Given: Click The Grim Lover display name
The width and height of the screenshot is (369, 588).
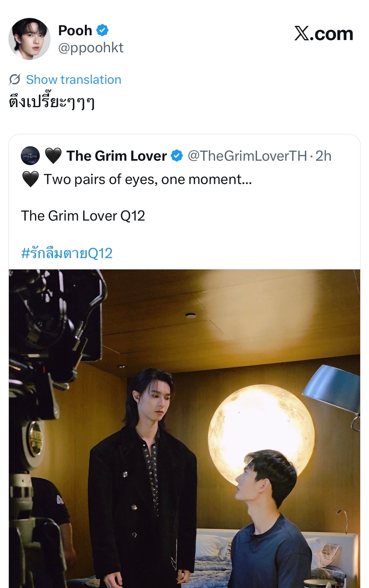Looking at the screenshot, I should coord(117,156).
